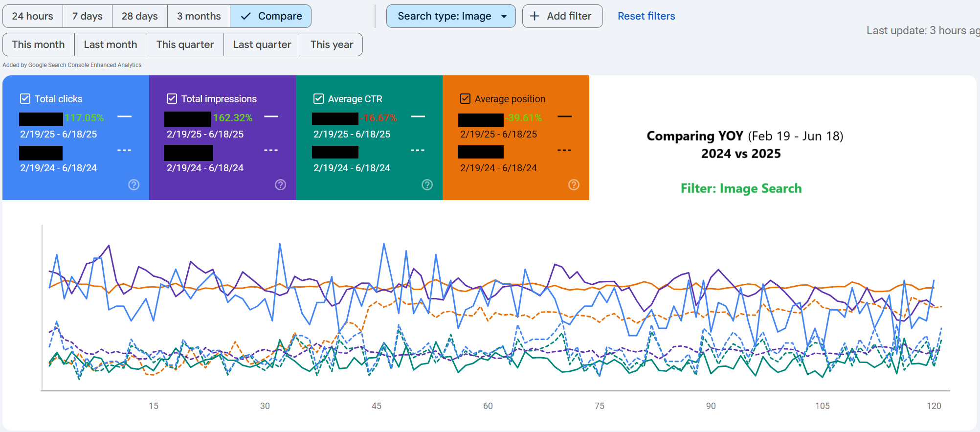
Task: Uncheck the Total clicks checkbox
Action: click(25, 99)
